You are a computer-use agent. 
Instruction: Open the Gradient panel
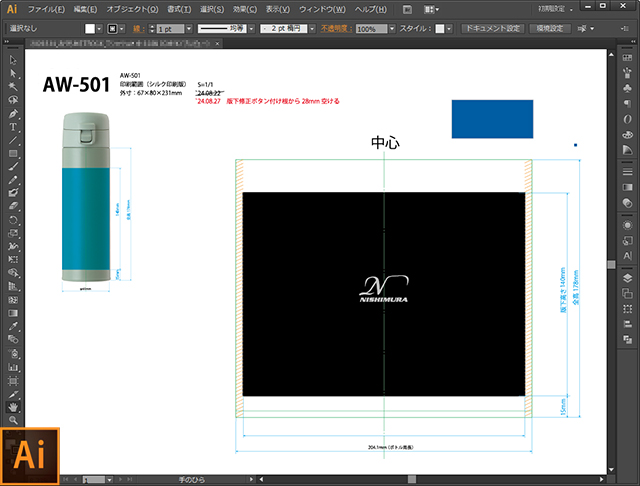pos(627,187)
